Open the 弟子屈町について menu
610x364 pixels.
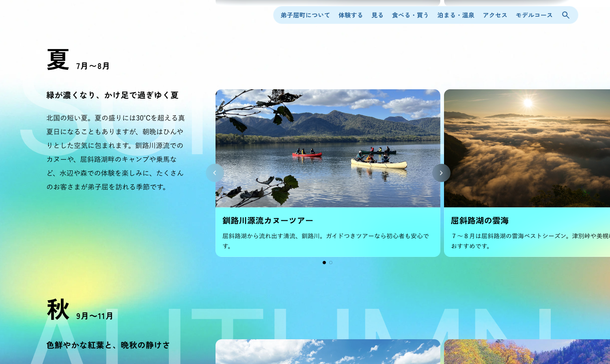pos(305,15)
